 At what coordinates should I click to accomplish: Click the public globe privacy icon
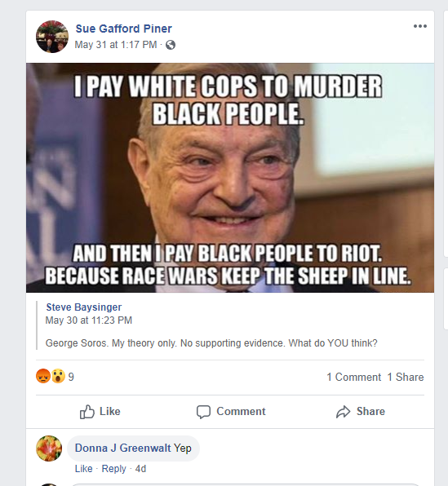tap(171, 45)
